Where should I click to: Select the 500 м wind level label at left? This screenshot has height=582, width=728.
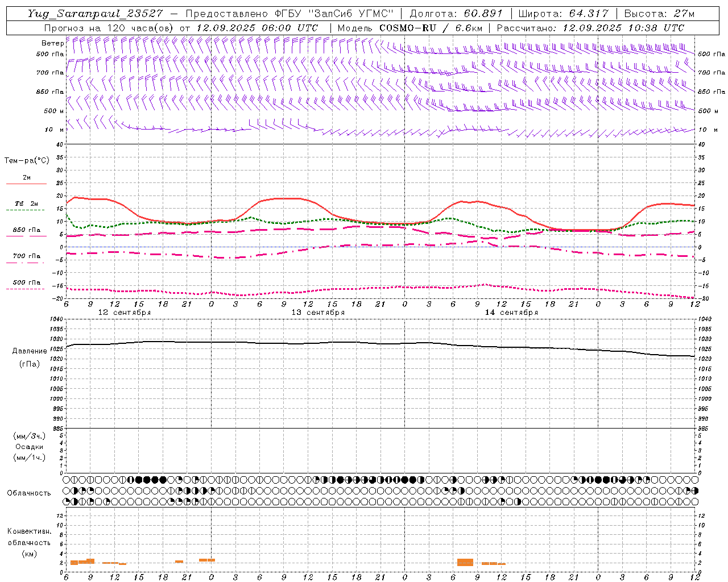click(54, 111)
